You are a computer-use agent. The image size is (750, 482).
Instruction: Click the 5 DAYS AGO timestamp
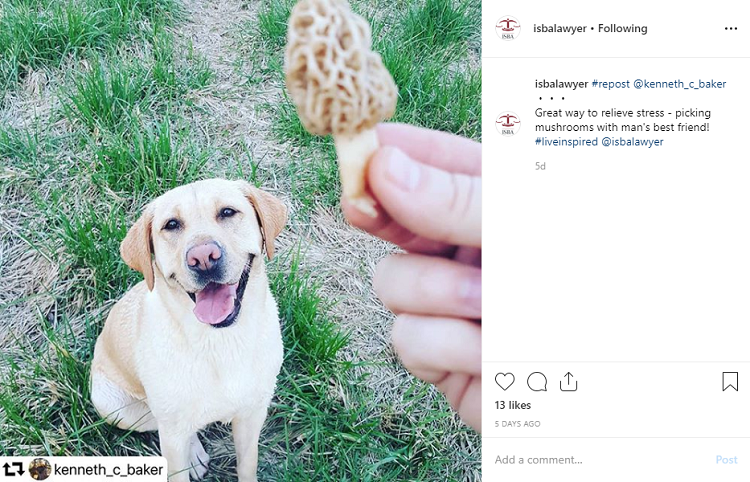[x=518, y=424]
